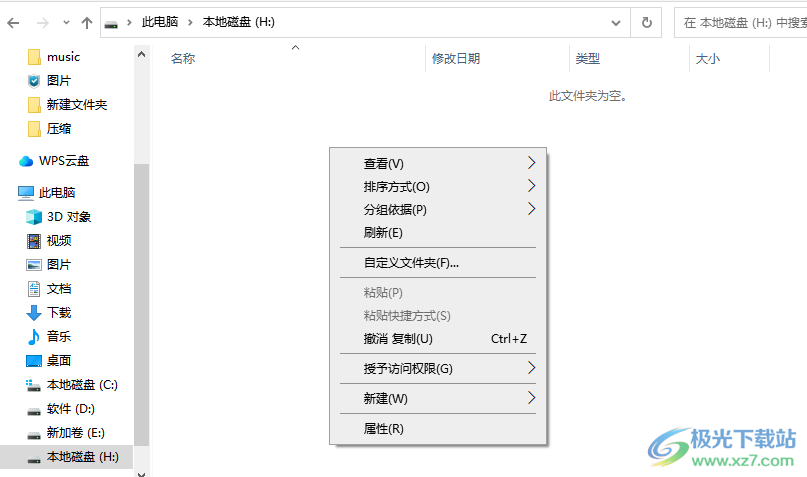Viewport: 807px width, 477px height.
Task: Click sidebar scroll up arrow
Action: [x=142, y=54]
